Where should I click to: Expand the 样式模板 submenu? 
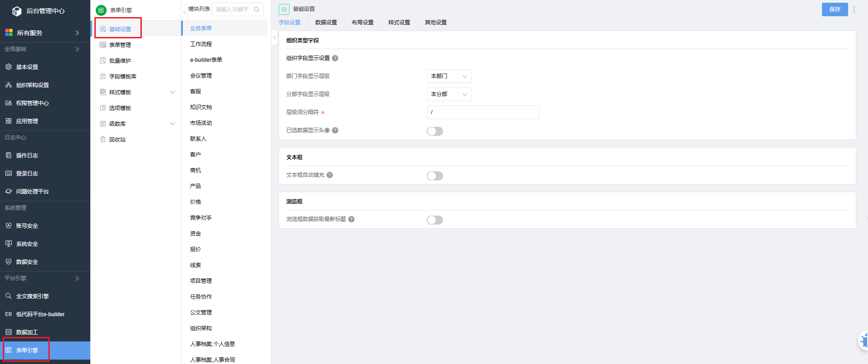click(x=172, y=92)
